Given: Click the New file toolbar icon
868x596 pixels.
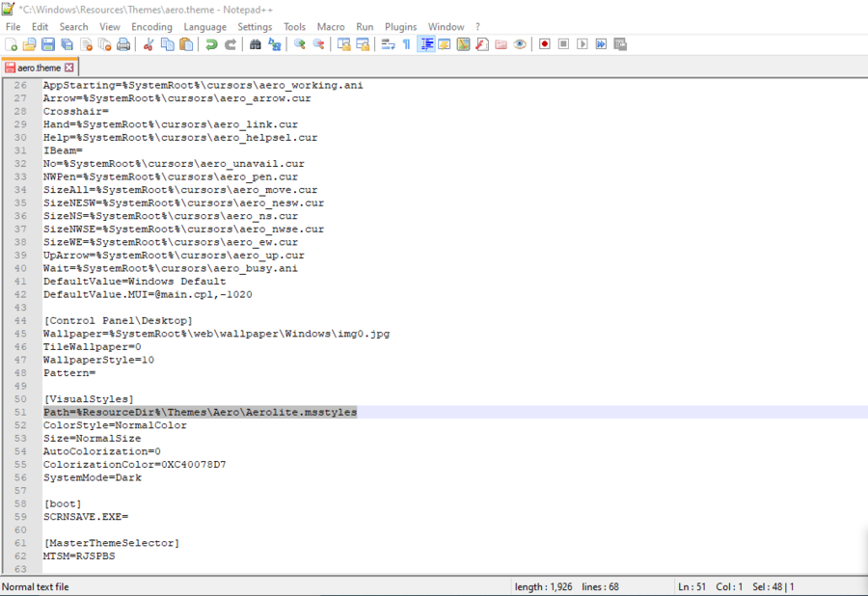Looking at the screenshot, I should (x=11, y=44).
